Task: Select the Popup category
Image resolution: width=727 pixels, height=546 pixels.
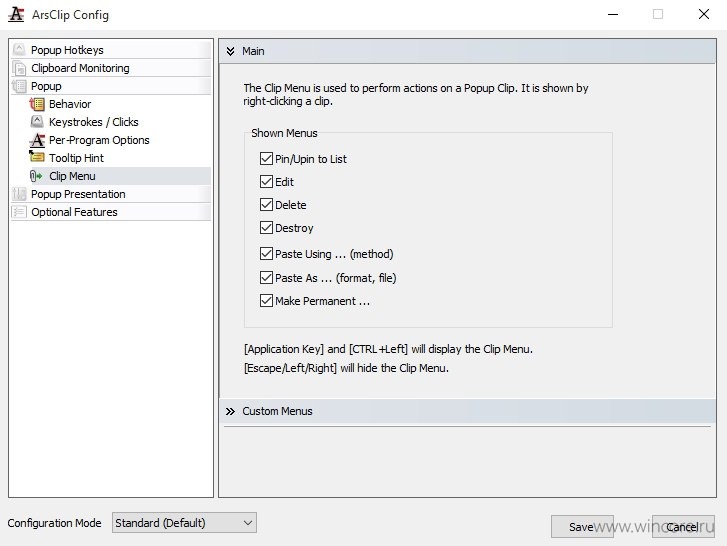Action: pyautogui.click(x=111, y=86)
